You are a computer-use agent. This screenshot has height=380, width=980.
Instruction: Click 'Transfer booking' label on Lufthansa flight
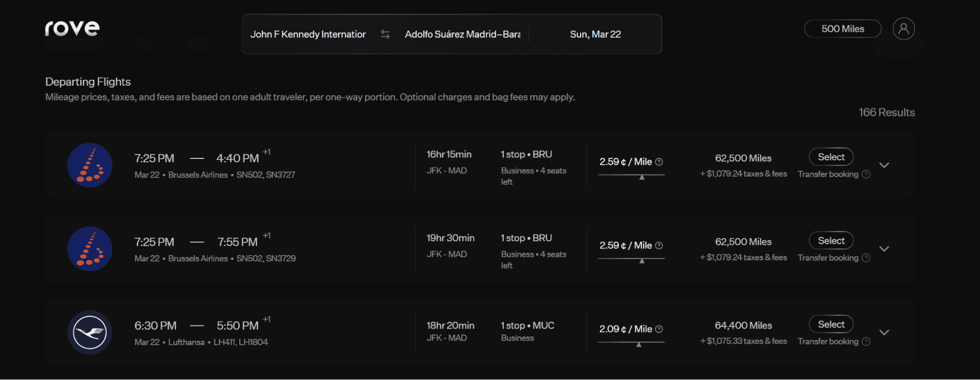point(828,341)
